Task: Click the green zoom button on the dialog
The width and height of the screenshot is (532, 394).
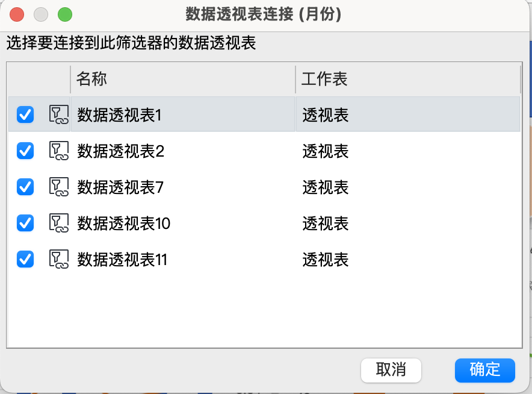Action: point(64,14)
